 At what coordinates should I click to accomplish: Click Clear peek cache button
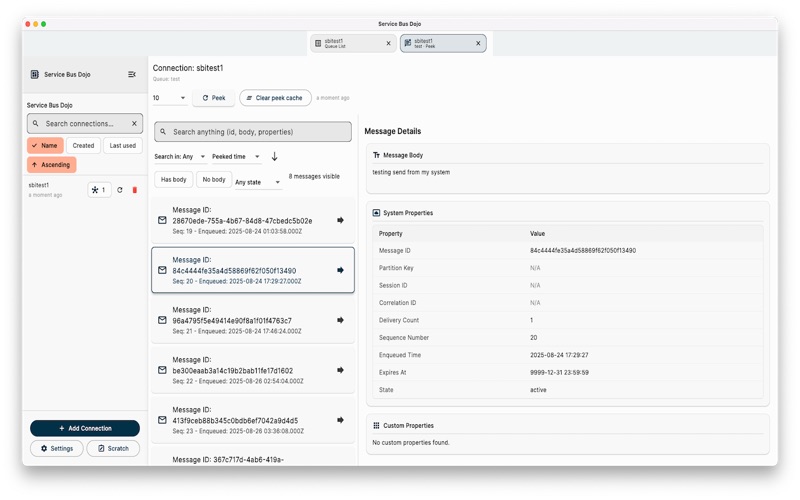tap(275, 98)
